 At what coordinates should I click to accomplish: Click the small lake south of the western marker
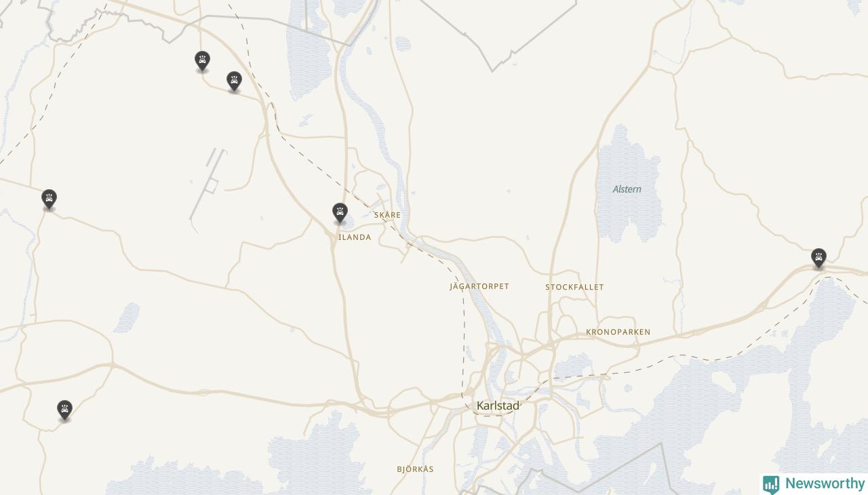click(x=126, y=317)
